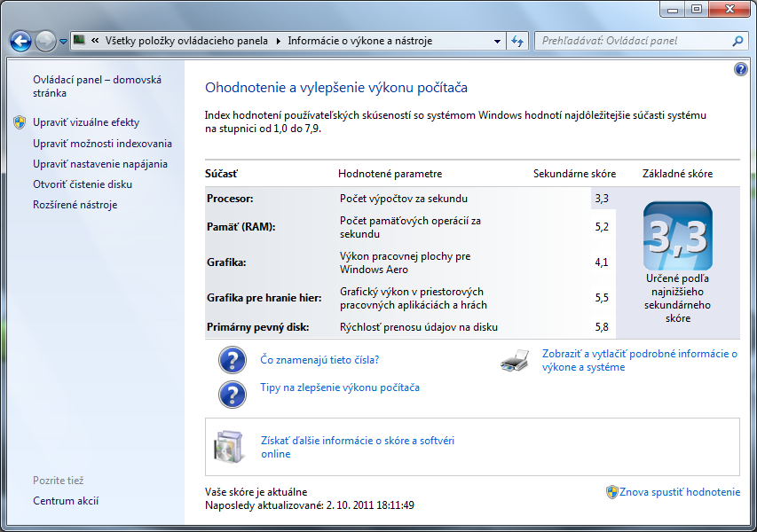757x532 pixels.
Task: Open recent pages dropdown next to Forward
Action: click(x=63, y=42)
